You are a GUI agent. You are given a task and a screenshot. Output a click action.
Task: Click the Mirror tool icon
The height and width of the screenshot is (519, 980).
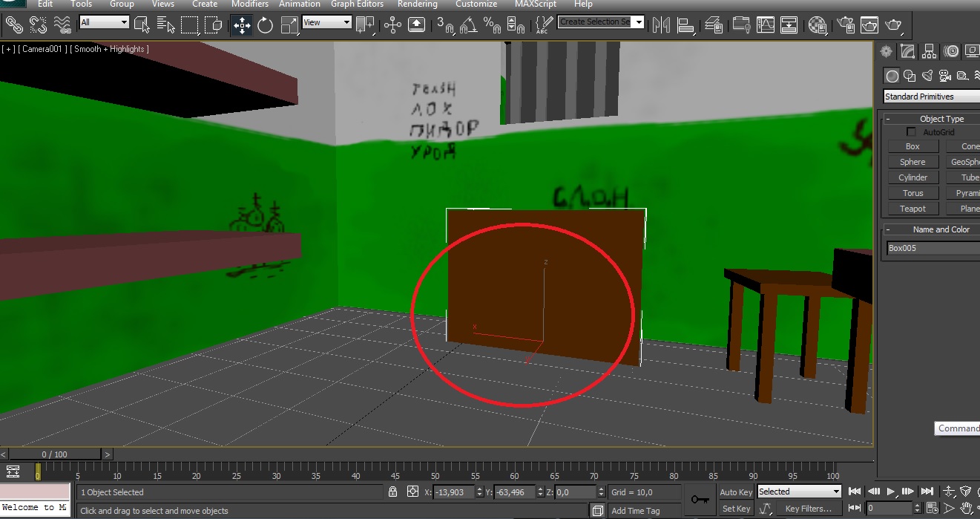(x=661, y=25)
